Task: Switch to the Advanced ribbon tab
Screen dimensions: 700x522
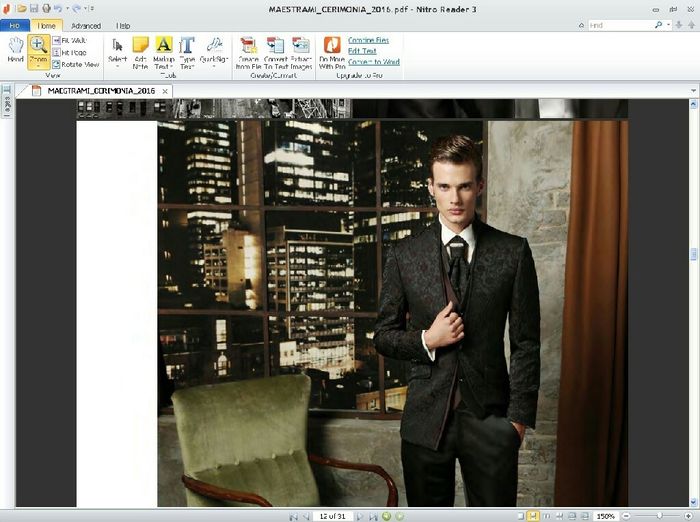Action: click(x=85, y=25)
